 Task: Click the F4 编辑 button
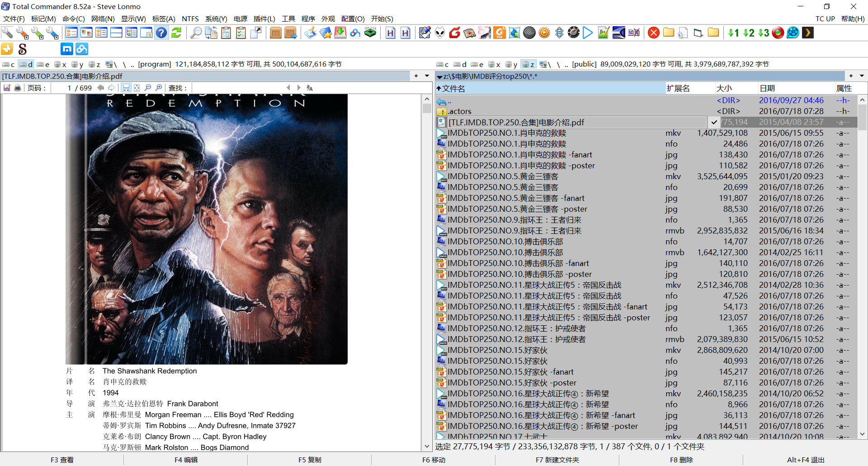(186, 460)
